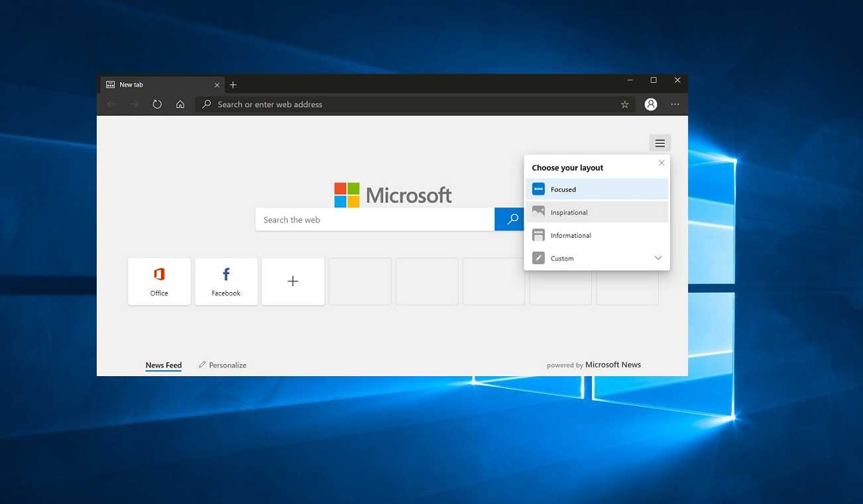The width and height of the screenshot is (863, 504).
Task: Add the page to favorites via star
Action: [624, 104]
